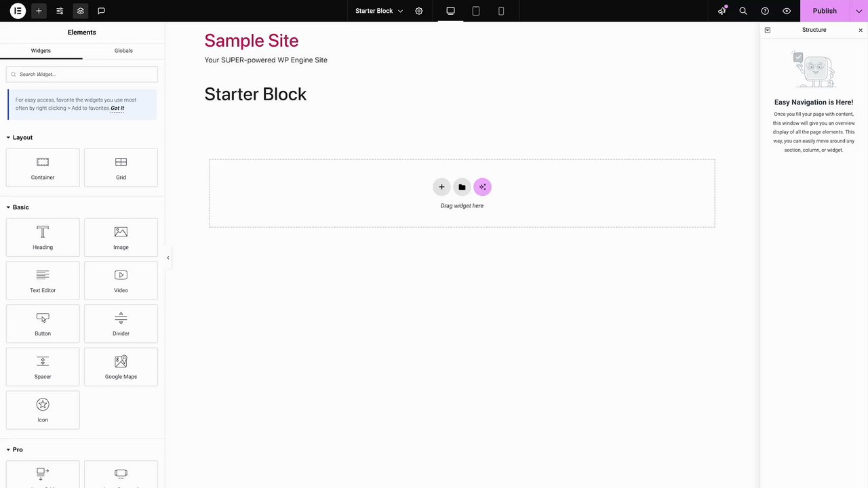Viewport: 868px width, 488px height.
Task: Click the Elementor logo menu icon
Action: point(18,11)
